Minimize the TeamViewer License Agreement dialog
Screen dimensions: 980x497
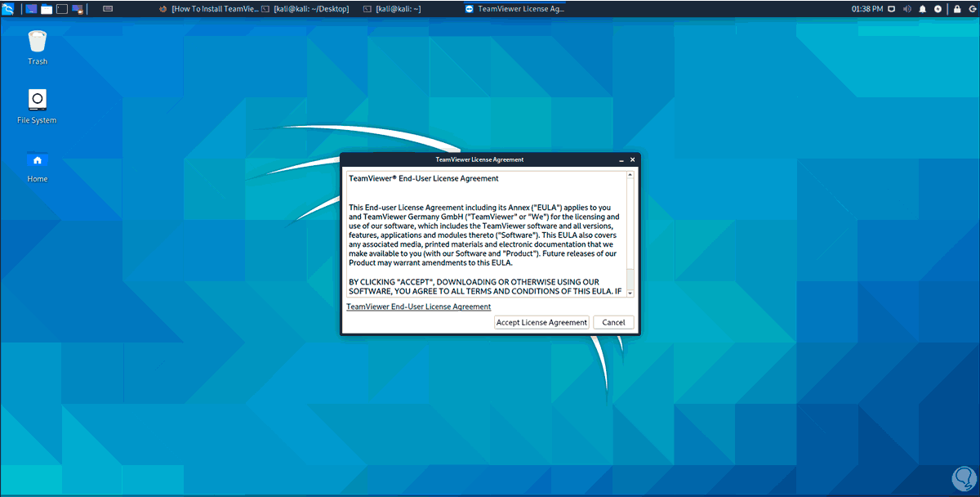click(621, 159)
